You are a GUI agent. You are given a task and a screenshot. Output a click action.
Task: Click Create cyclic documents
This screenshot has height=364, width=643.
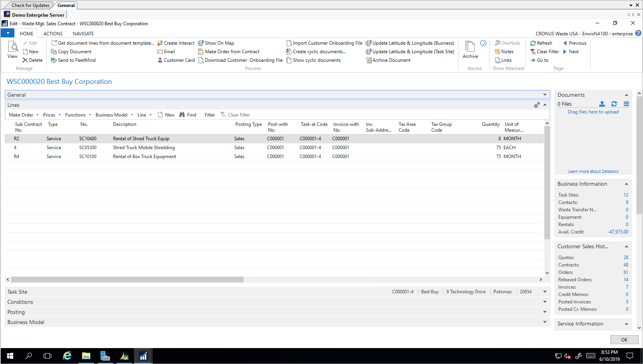click(x=316, y=52)
